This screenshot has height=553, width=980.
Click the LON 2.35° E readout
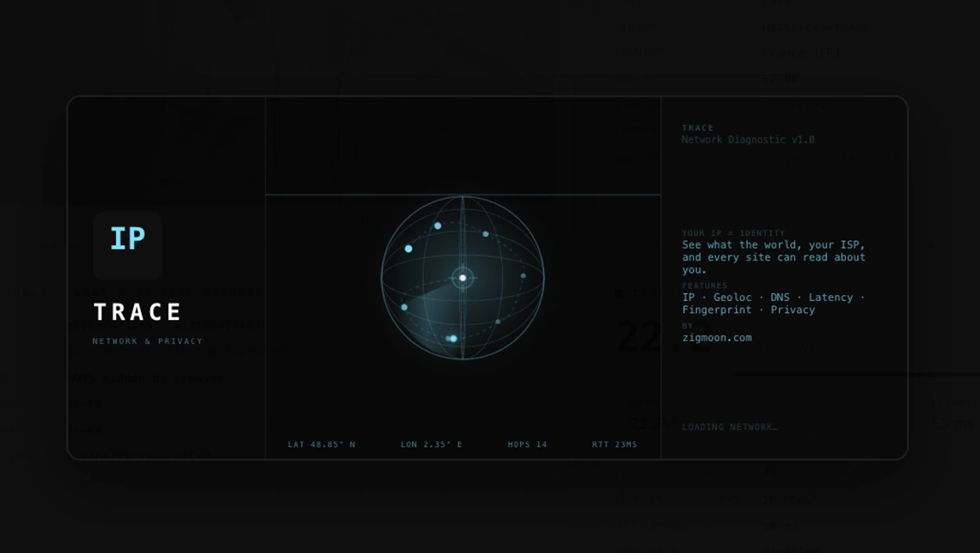tap(432, 444)
